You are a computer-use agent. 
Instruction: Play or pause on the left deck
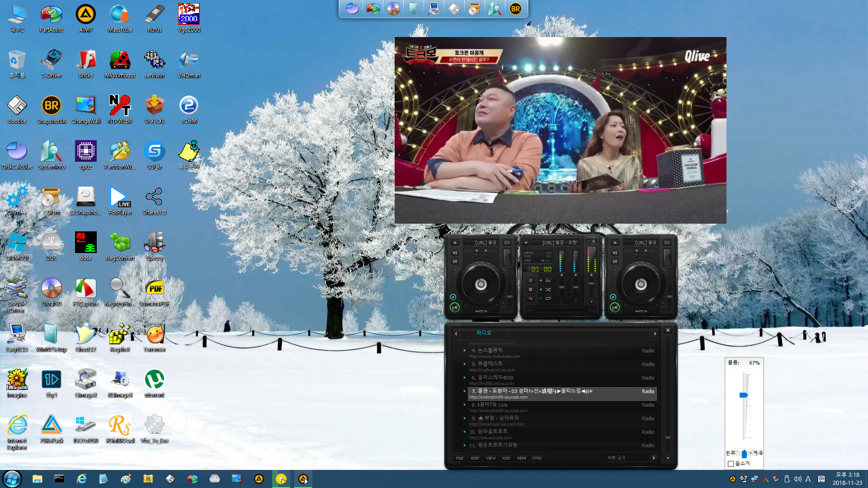(455, 307)
